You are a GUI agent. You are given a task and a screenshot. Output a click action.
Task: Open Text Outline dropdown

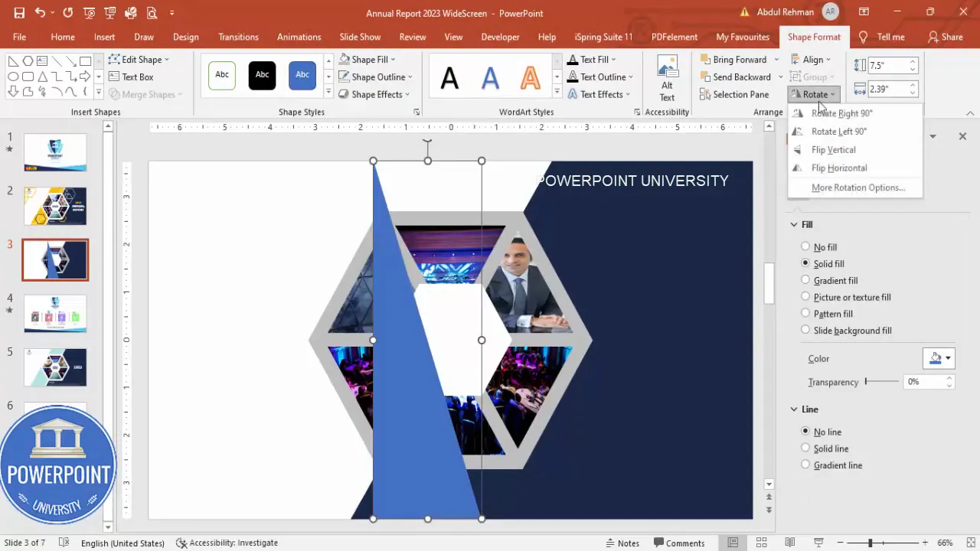coord(599,77)
